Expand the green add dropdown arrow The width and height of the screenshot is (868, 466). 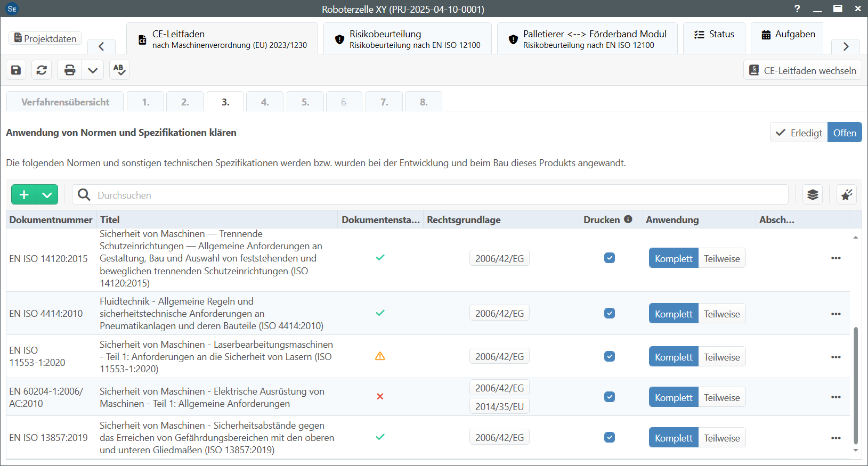pyautogui.click(x=47, y=195)
